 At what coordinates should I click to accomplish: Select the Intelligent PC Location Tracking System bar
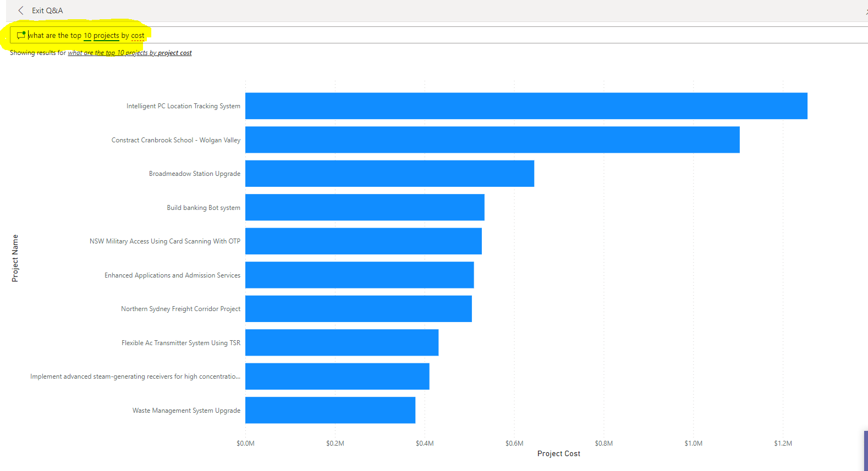click(526, 106)
